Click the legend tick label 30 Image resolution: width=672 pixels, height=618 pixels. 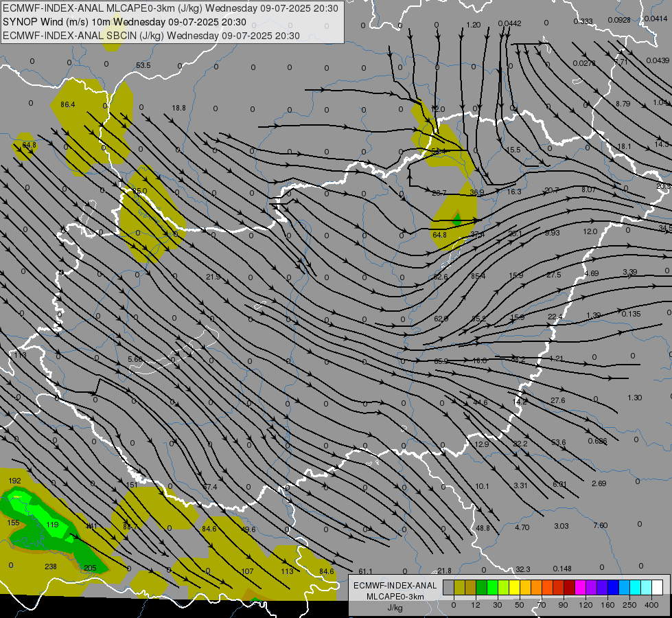tap(497, 605)
